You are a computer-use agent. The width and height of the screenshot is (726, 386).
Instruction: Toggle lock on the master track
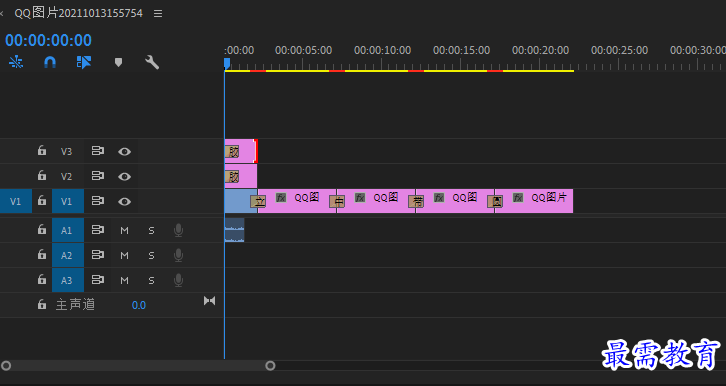tap(42, 304)
